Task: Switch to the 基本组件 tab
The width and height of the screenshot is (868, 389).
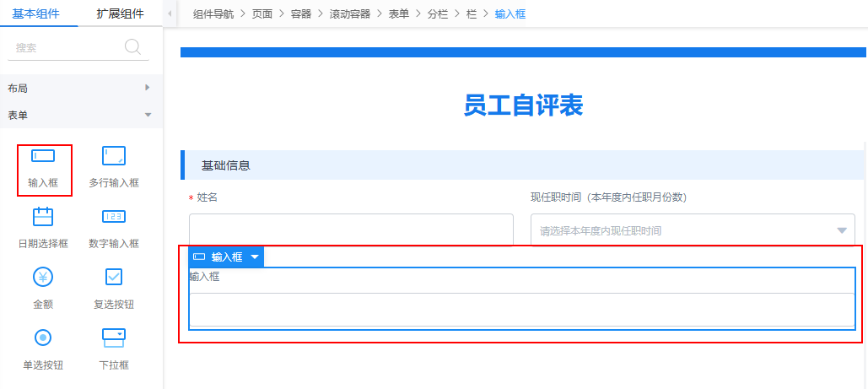Action: [x=35, y=14]
